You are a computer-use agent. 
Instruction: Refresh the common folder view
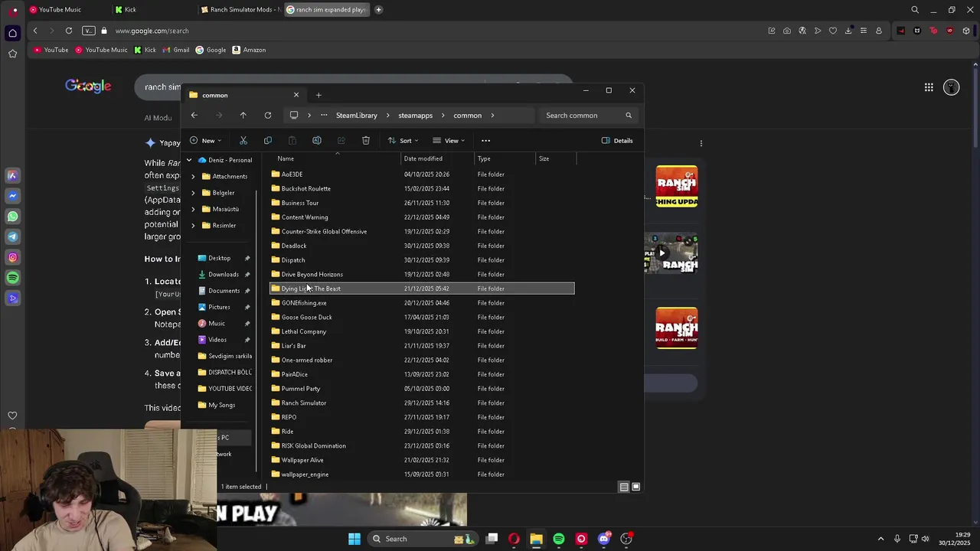pyautogui.click(x=268, y=115)
